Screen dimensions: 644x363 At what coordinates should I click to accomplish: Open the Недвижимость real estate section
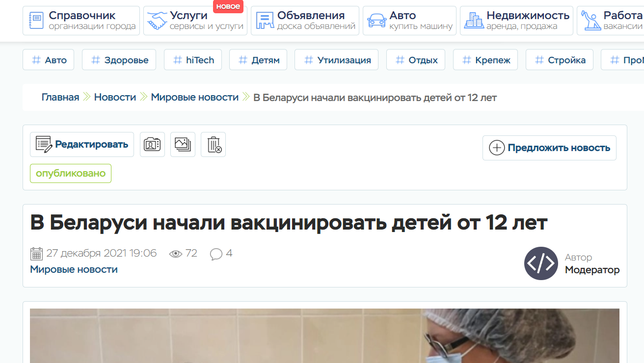[x=516, y=21]
